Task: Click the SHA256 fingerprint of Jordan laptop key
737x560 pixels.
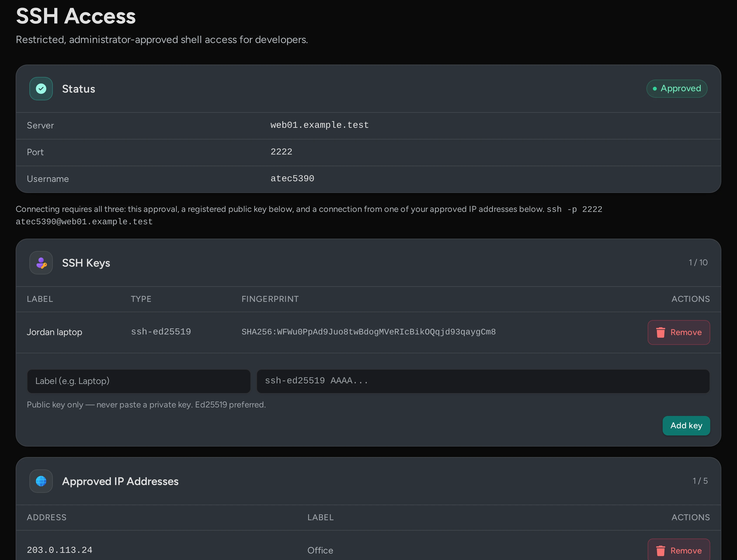Action: click(x=368, y=332)
